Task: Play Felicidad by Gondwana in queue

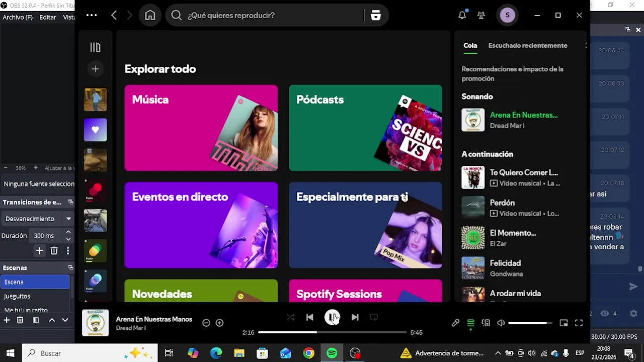Action: coord(521,268)
